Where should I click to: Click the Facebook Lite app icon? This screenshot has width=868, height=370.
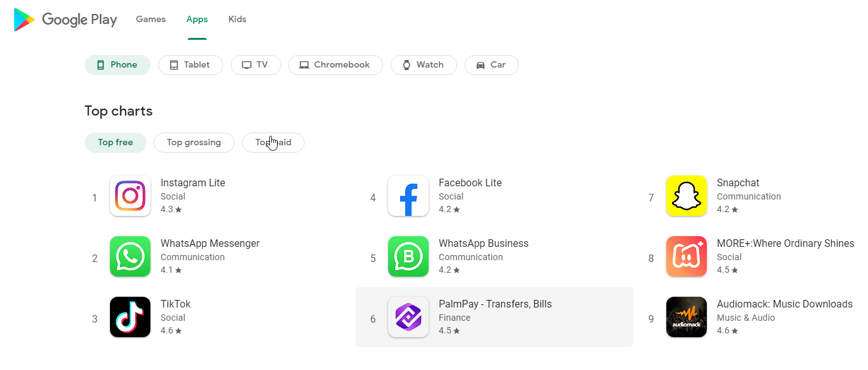[x=408, y=196]
